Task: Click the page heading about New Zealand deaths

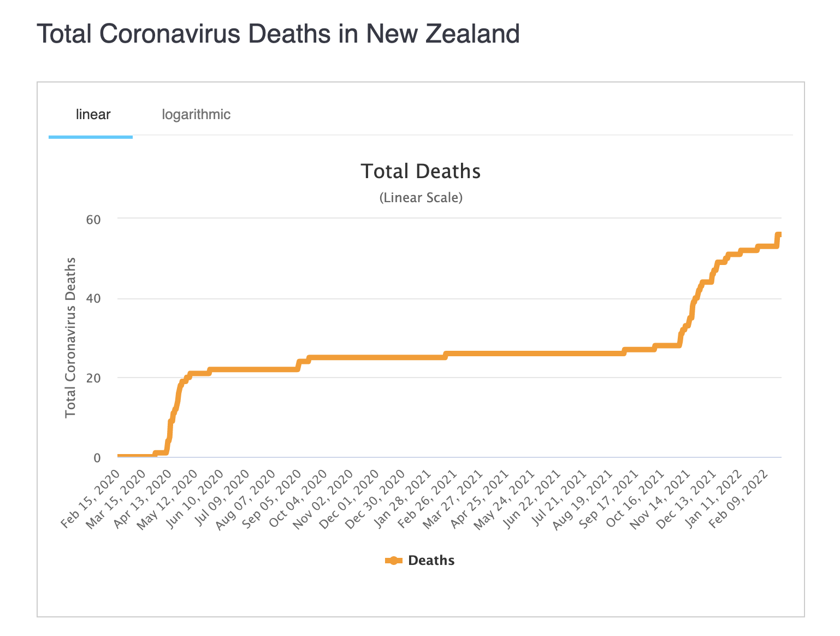Action: (x=278, y=34)
